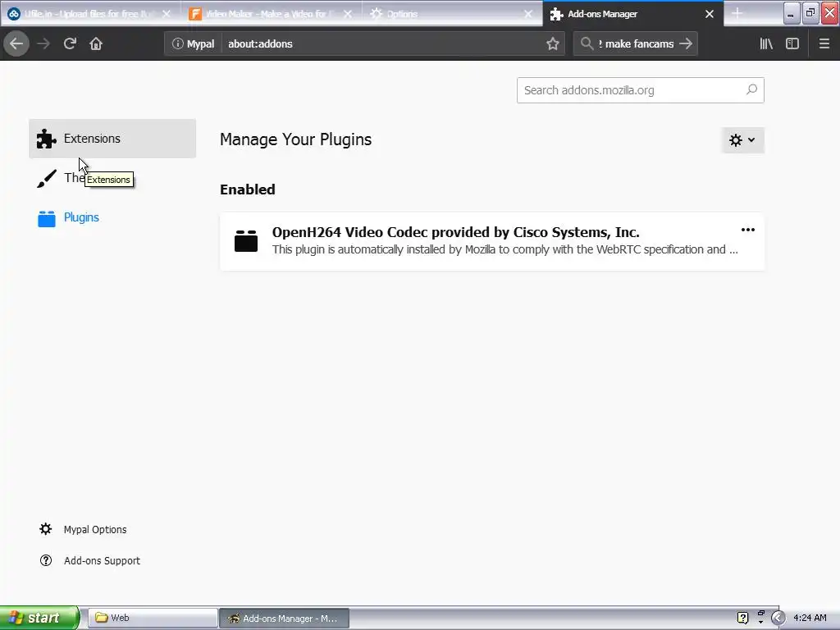Click the 4:24 AM taskbar clock

(810, 618)
